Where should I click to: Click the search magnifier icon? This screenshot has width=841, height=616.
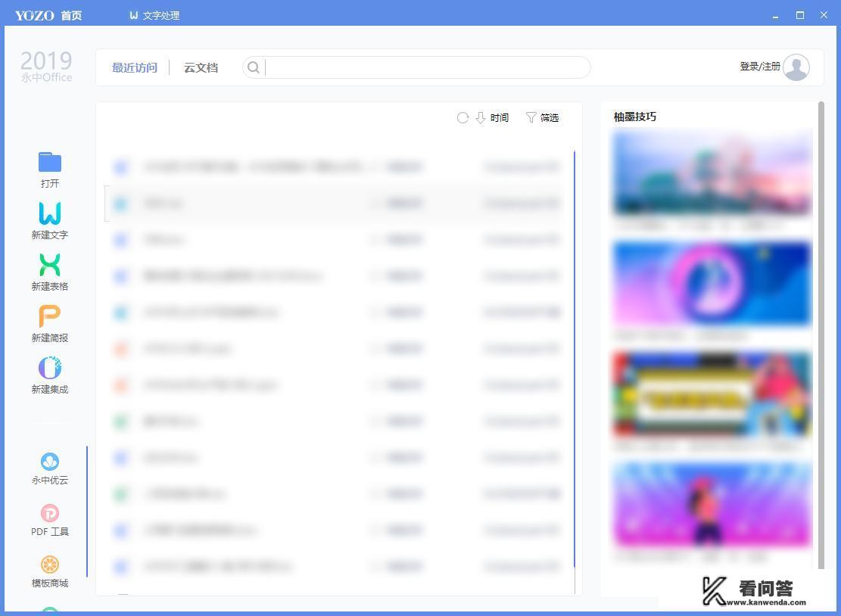coord(254,67)
